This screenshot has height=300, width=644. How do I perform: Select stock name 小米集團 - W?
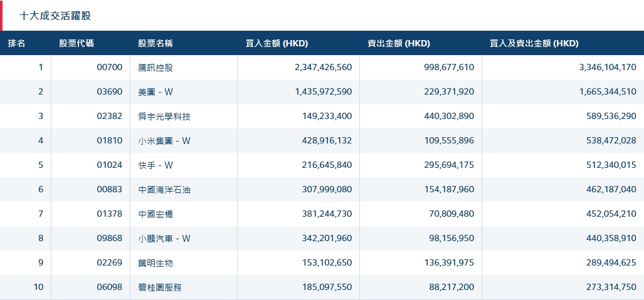tap(164, 140)
